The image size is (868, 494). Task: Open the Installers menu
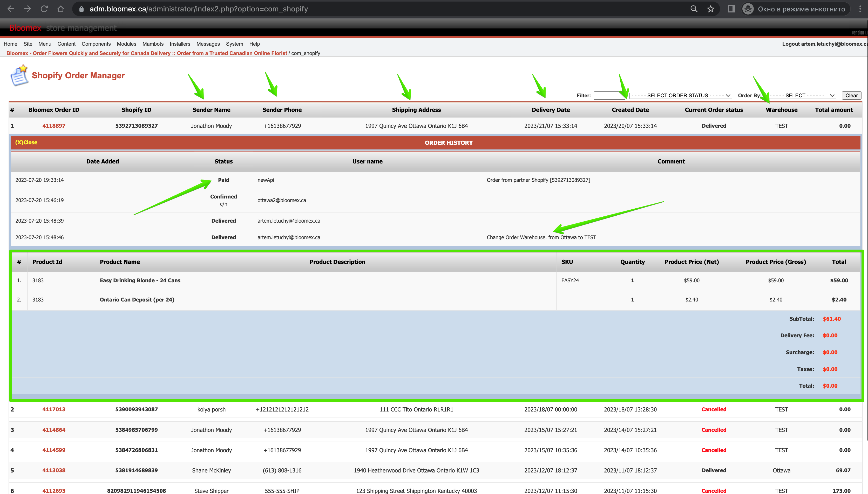pos(180,44)
